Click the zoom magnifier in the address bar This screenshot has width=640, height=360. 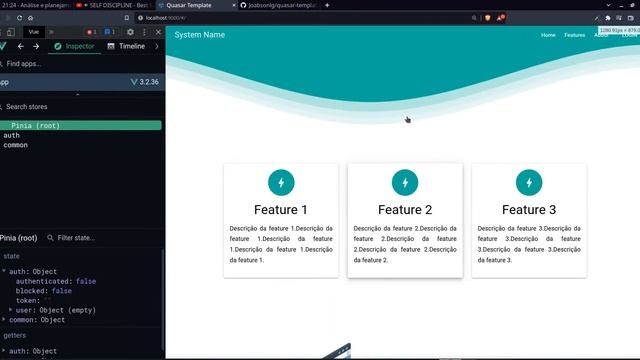(x=474, y=18)
